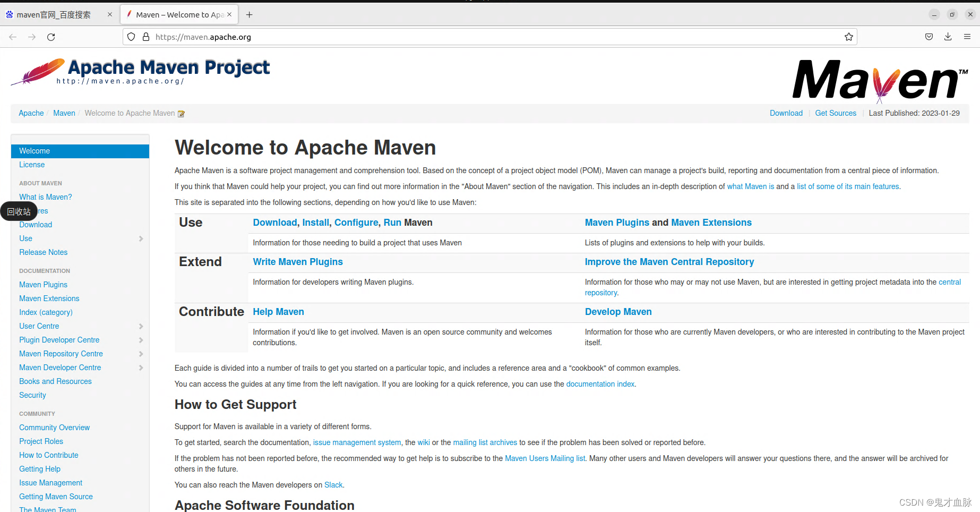Screen dimensions: 980x512
Task: Click the Apache breadcrumb link
Action: click(31, 113)
